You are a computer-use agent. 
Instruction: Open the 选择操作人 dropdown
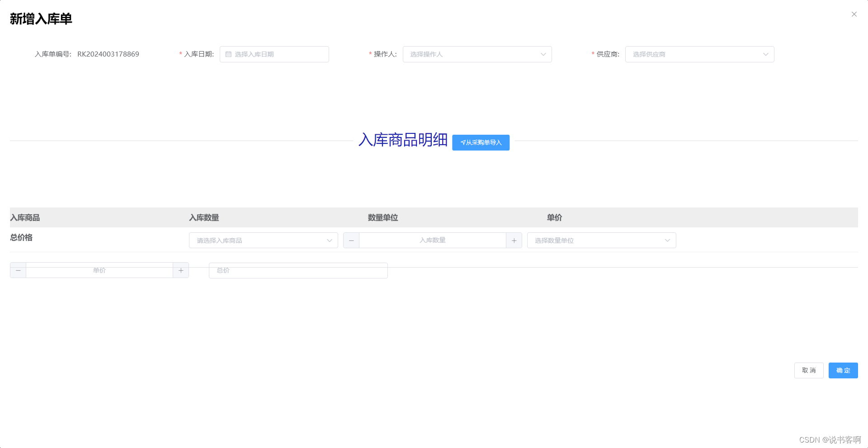[477, 54]
